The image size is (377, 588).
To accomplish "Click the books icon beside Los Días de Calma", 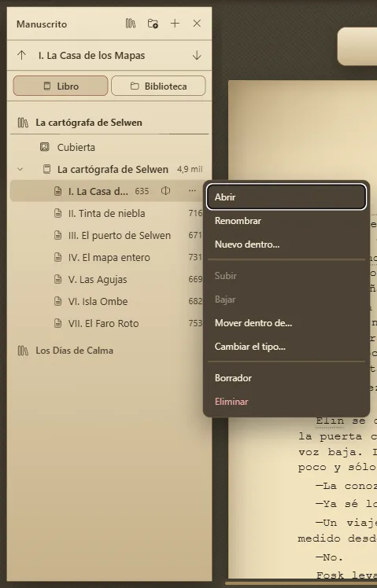I will pyautogui.click(x=23, y=351).
